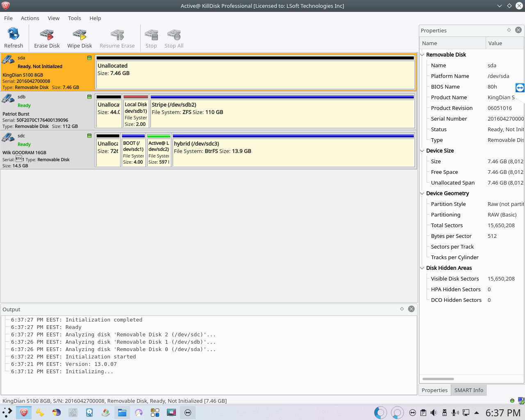Collapse the Device Size group

point(422,151)
